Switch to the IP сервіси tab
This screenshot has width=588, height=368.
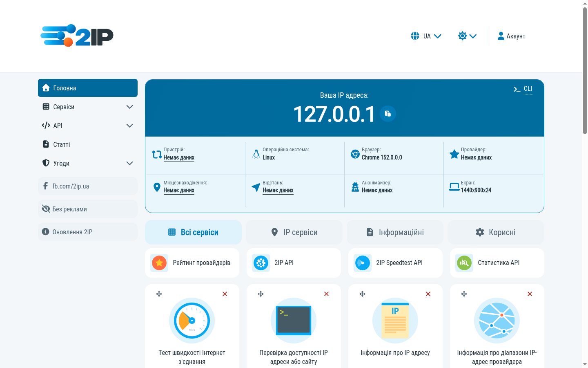coord(294,232)
